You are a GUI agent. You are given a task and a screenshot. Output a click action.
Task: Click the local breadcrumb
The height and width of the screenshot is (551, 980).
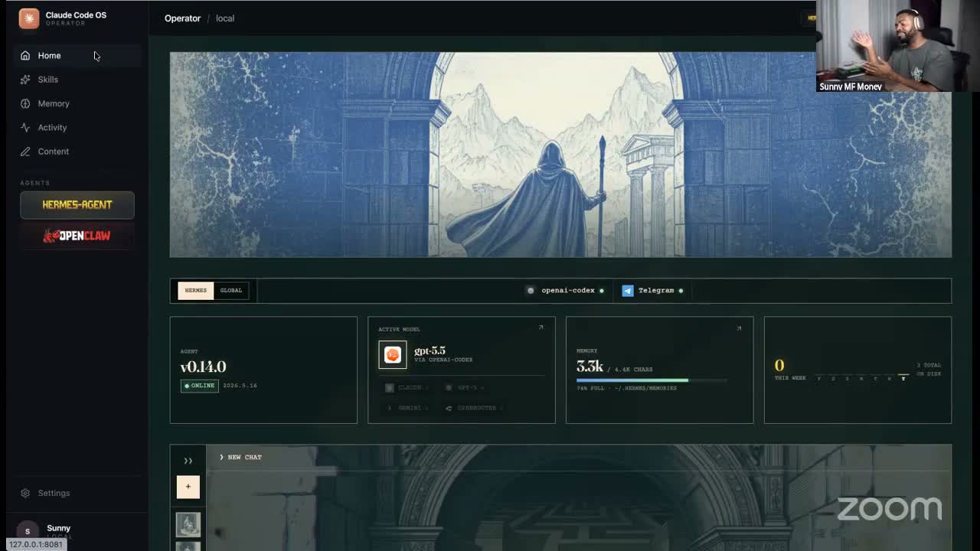click(225, 18)
